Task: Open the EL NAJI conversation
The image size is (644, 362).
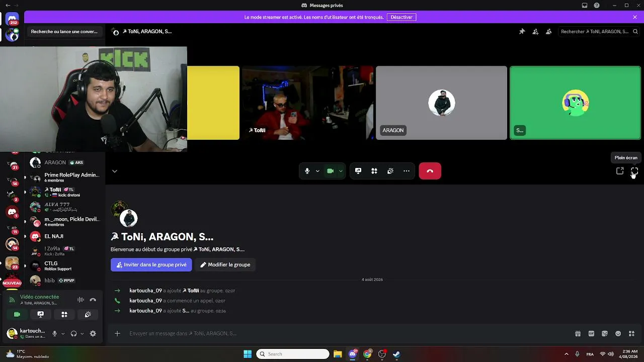Action: click(x=65, y=236)
